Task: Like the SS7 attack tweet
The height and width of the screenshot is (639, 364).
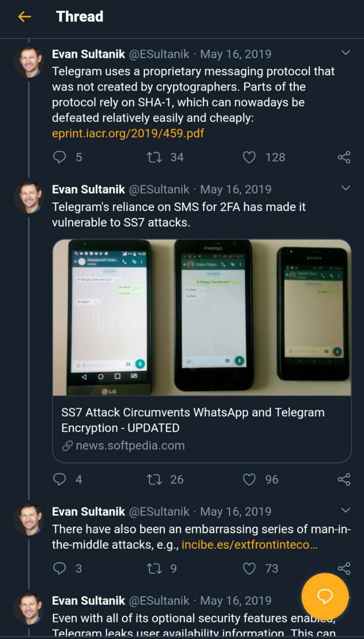Action: click(249, 479)
